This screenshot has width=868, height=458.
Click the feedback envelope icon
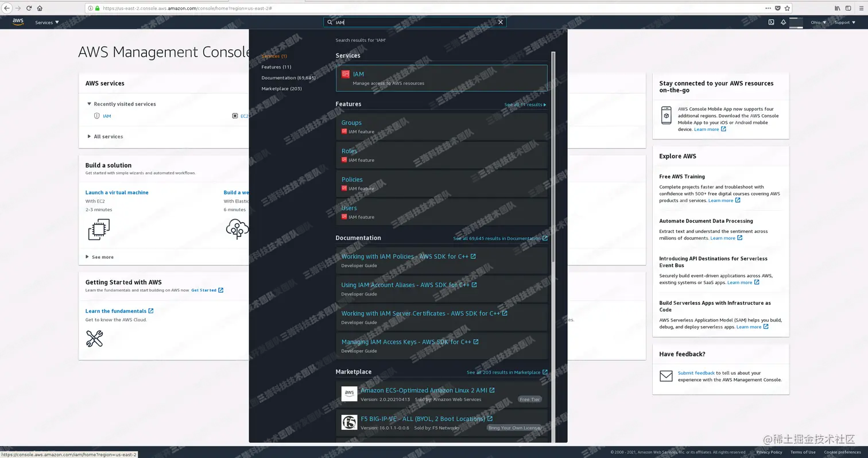(x=666, y=377)
